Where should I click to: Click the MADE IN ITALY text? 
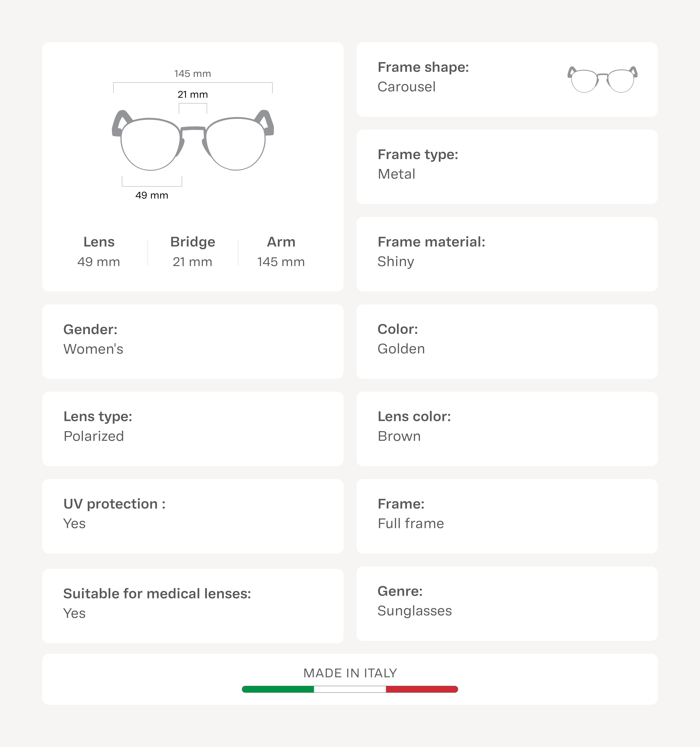click(350, 673)
